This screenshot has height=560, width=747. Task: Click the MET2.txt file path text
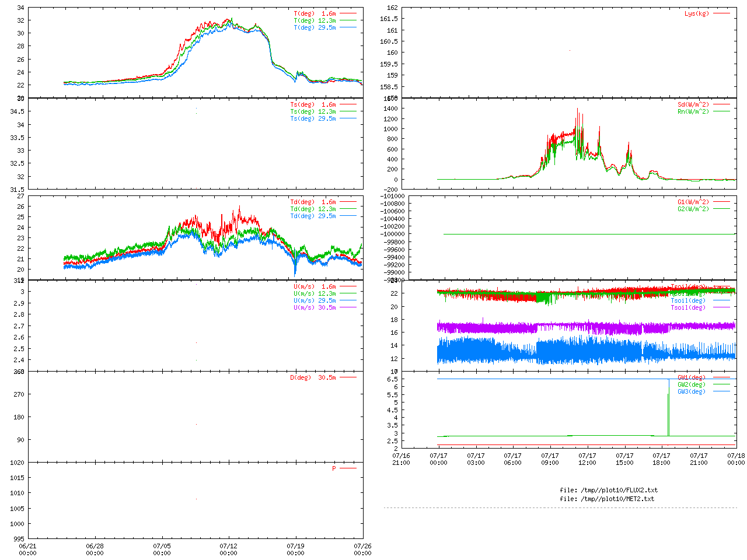[x=607, y=499]
